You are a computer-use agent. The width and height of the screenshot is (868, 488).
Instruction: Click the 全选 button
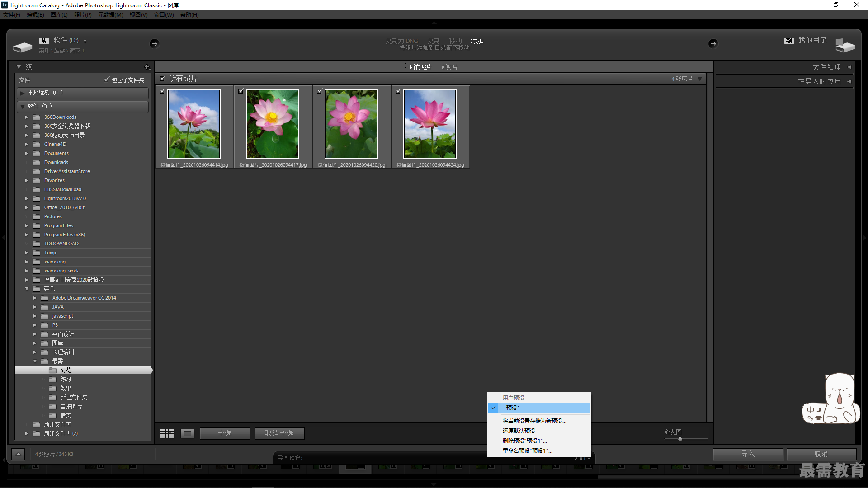(225, 433)
